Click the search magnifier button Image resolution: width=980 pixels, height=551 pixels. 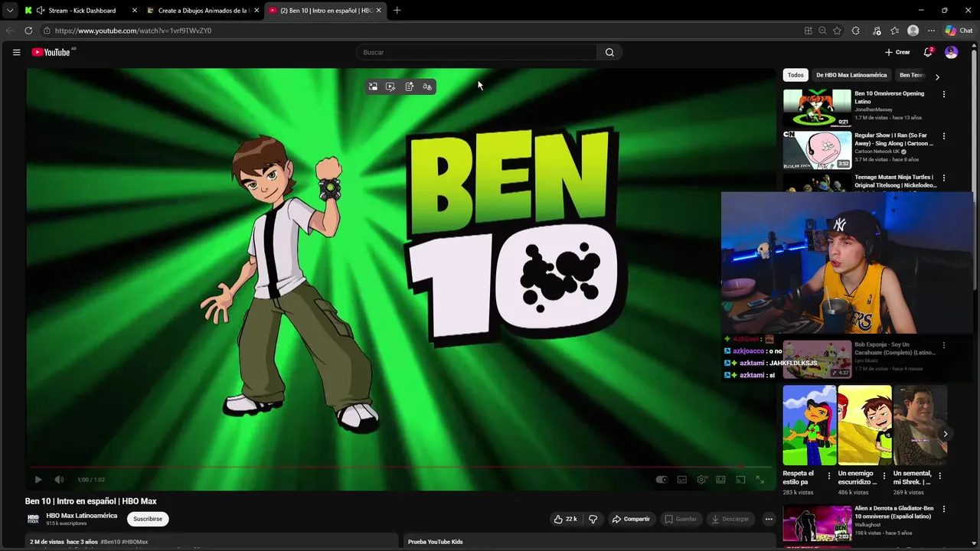click(609, 52)
